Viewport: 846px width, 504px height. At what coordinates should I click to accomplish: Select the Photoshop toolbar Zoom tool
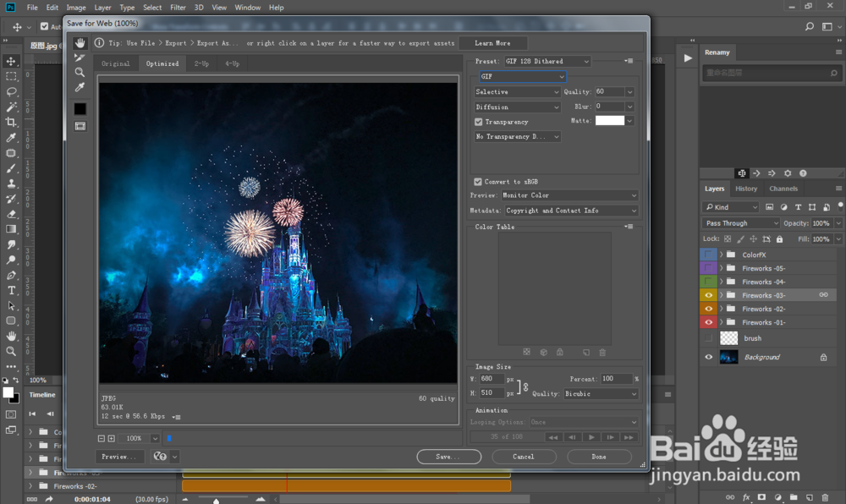pos(11,352)
